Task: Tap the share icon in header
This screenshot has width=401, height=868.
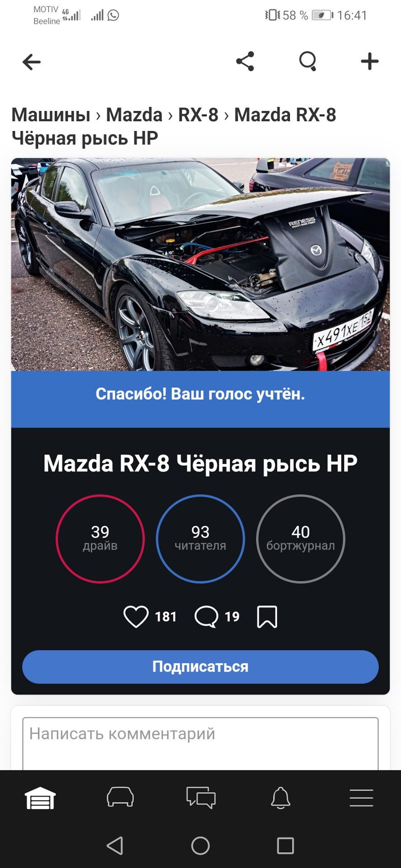Action: tap(245, 61)
